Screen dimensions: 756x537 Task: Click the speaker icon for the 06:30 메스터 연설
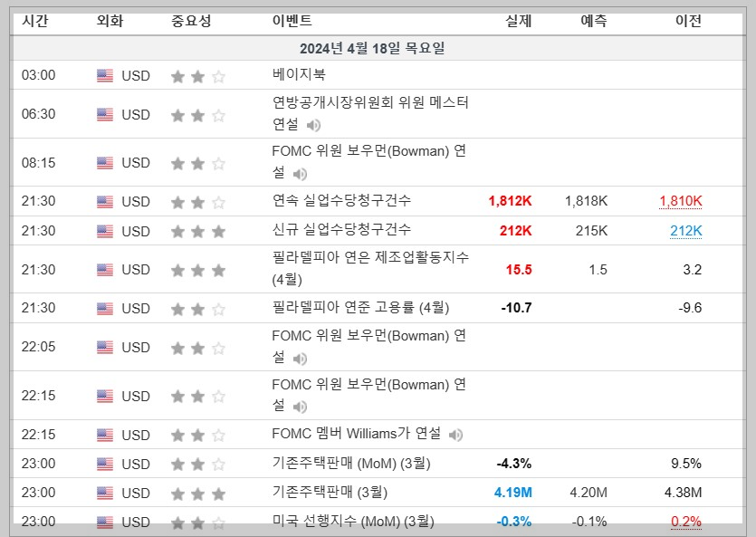tap(313, 125)
